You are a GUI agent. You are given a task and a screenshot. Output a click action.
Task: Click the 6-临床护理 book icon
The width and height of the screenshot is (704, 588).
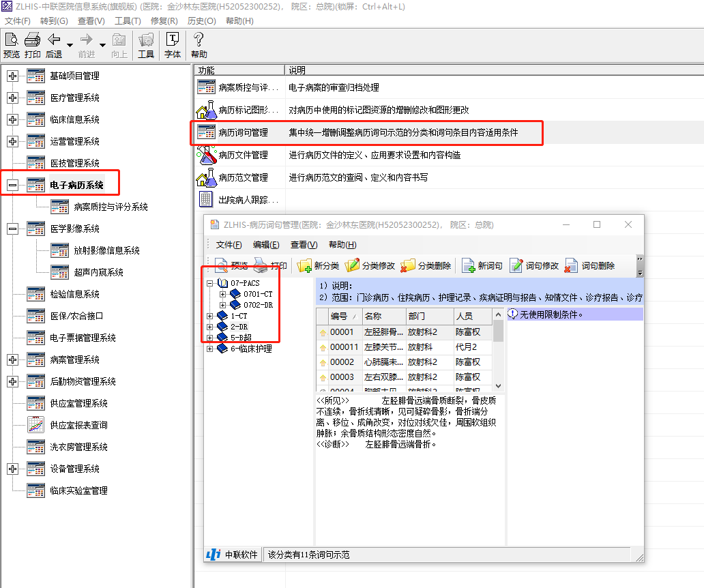222,349
